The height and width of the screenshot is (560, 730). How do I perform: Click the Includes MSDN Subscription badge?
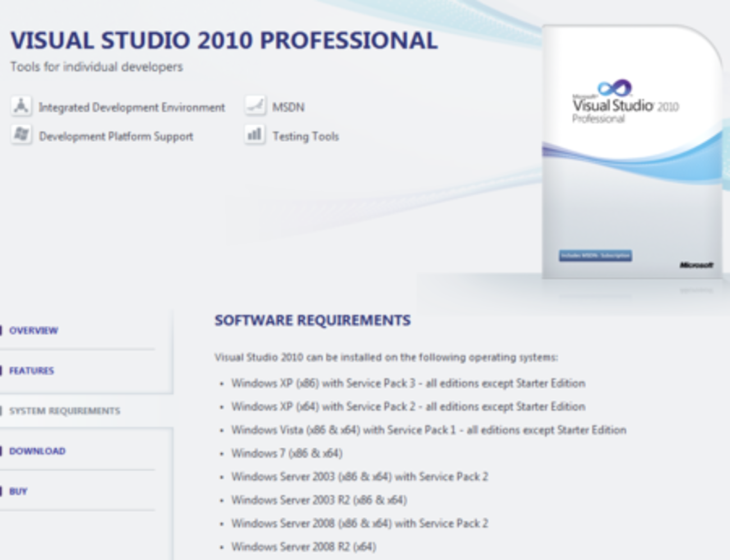pyautogui.click(x=596, y=256)
